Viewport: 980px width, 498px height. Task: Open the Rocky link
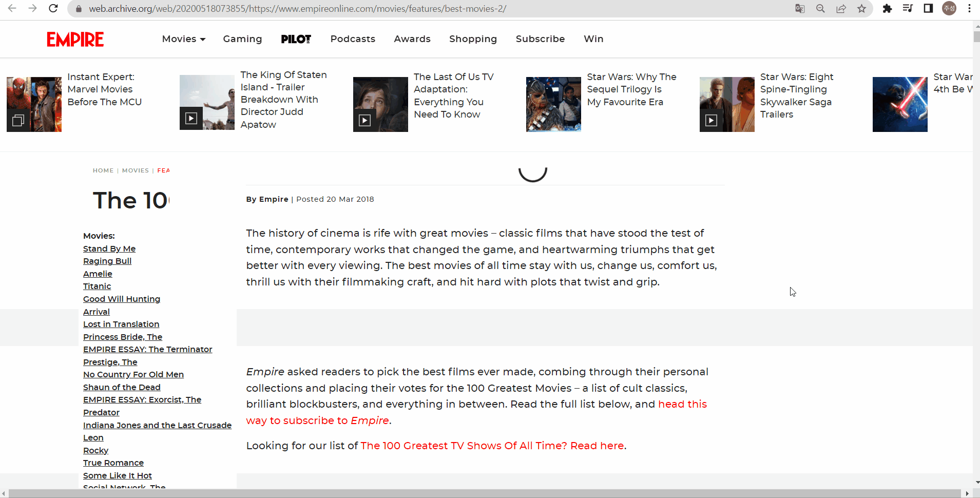coord(96,450)
